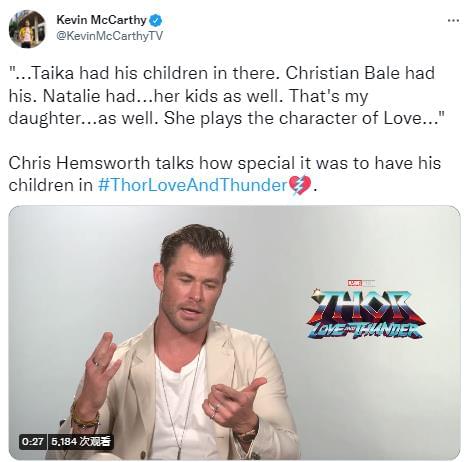Viewport: 470px width, 462px height.
Task: Click the 0:27 video duration badge
Action: [x=32, y=442]
